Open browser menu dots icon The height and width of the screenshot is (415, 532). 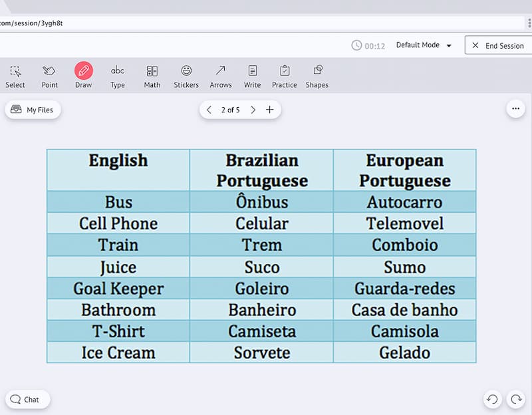(x=529, y=23)
